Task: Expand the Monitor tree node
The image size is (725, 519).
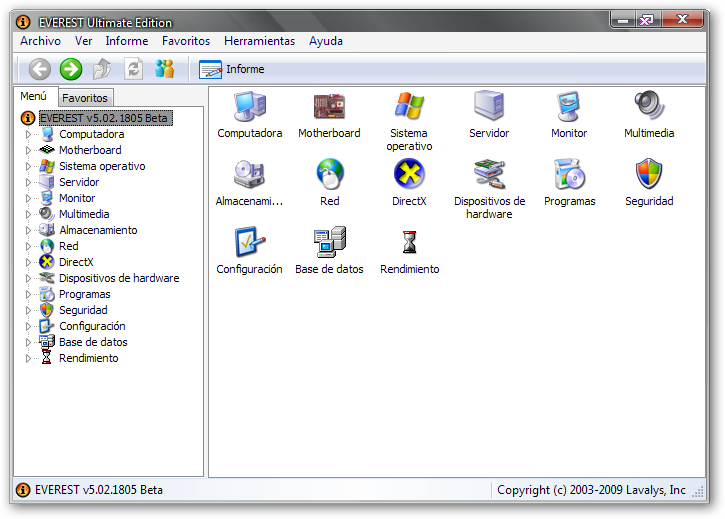Action: [x=28, y=198]
